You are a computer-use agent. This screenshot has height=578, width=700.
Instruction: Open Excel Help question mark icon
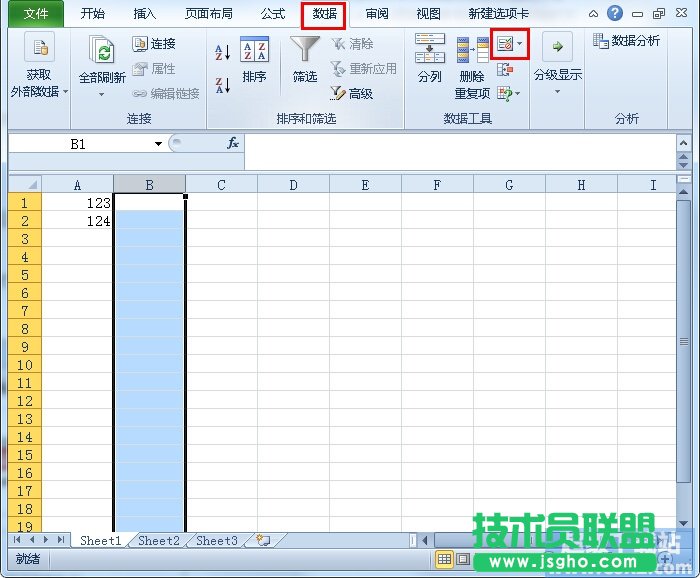click(x=615, y=13)
